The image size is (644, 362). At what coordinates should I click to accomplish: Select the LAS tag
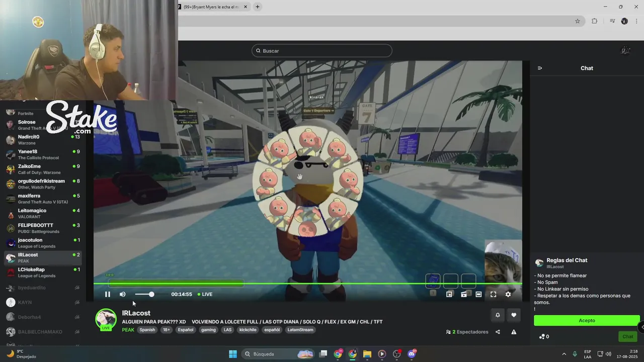coord(227,330)
